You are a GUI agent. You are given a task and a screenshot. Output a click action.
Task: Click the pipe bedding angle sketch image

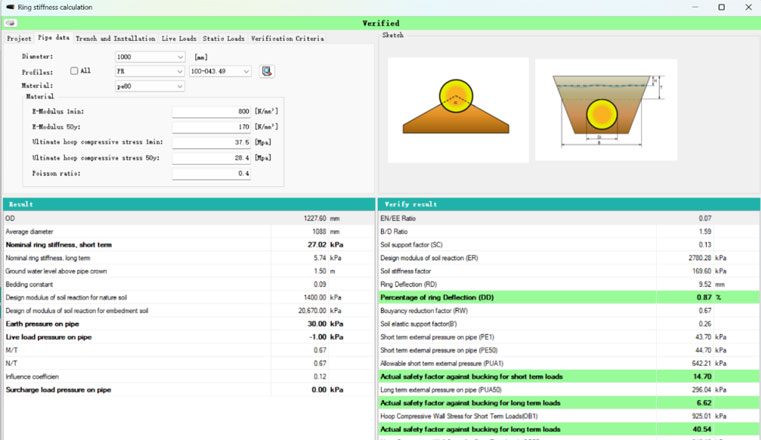(458, 110)
